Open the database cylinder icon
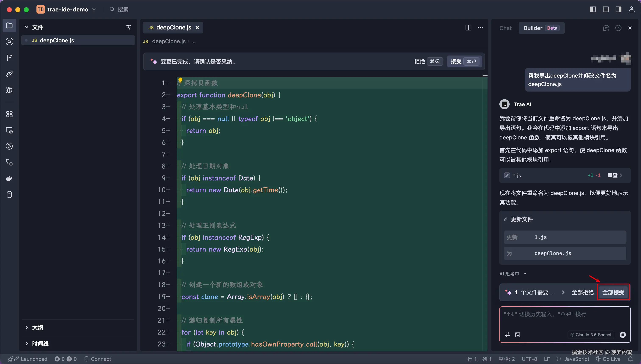641x364 pixels. point(9,195)
